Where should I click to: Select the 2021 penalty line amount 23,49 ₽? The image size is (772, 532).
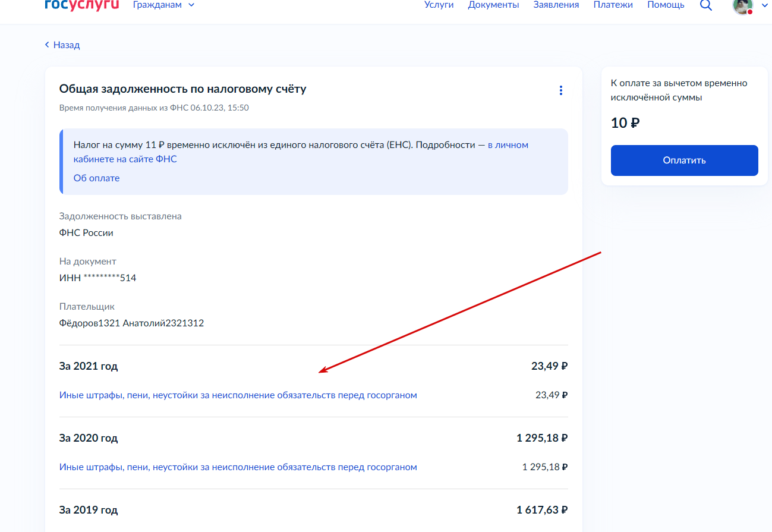[552, 395]
